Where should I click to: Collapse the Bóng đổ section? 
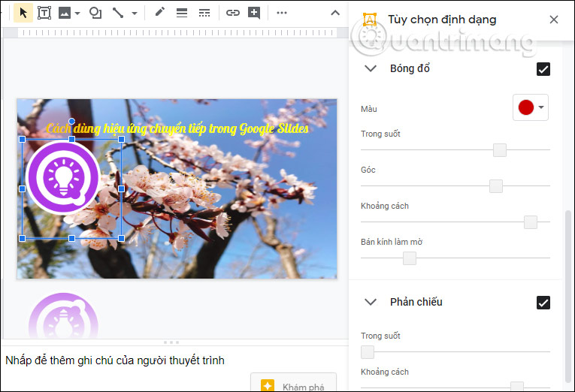(371, 68)
